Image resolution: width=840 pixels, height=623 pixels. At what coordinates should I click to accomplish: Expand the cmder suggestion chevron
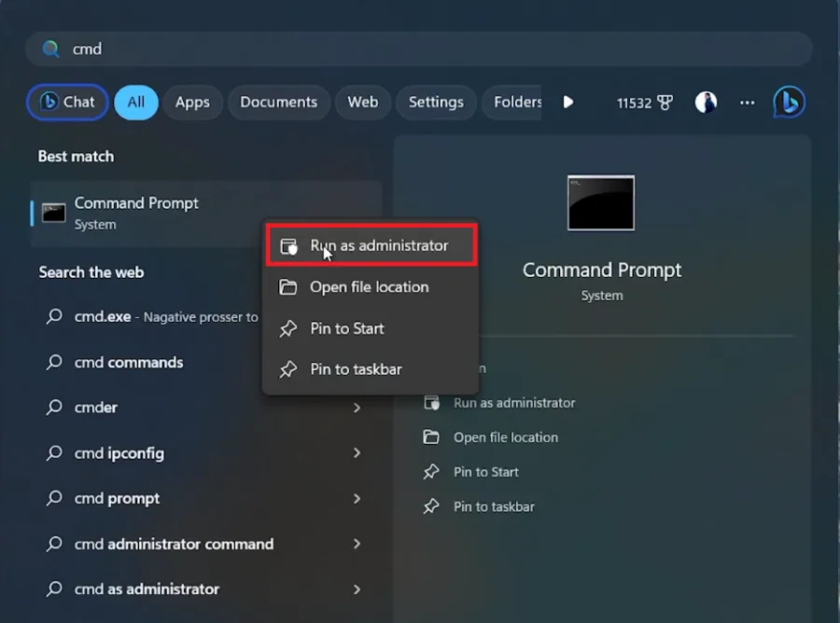tap(357, 408)
